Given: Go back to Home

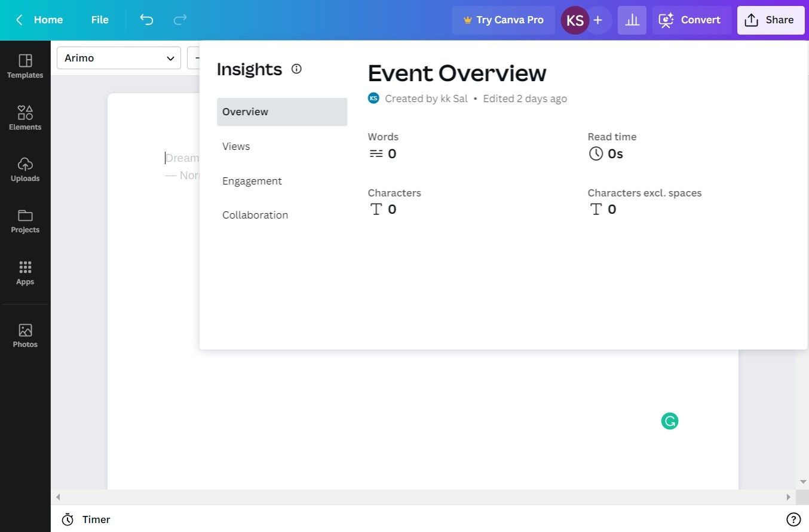Looking at the screenshot, I should coord(39,20).
